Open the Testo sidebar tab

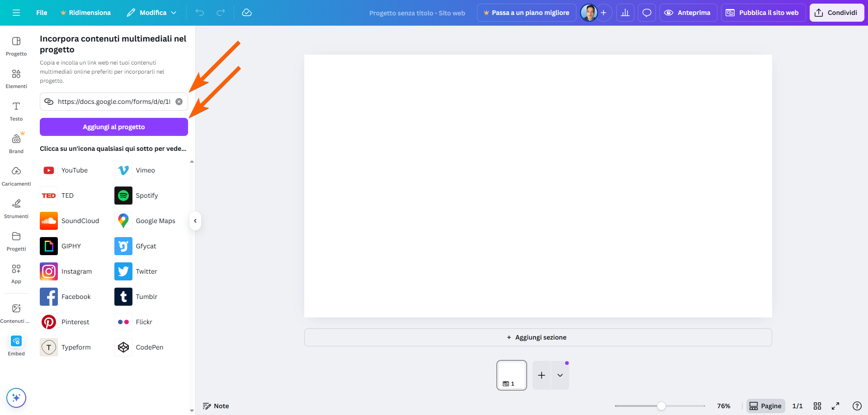[16, 111]
